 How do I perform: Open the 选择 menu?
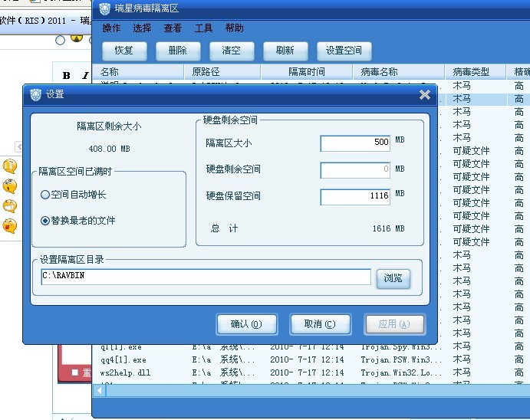pyautogui.click(x=142, y=28)
